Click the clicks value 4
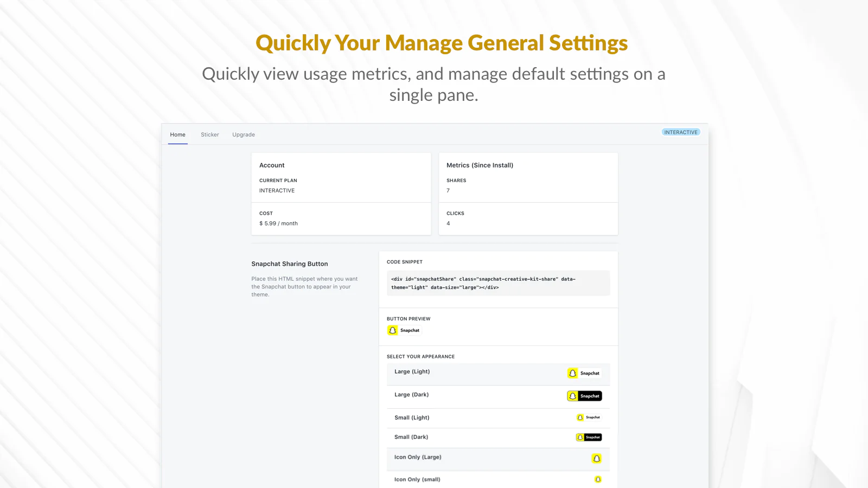The height and width of the screenshot is (488, 868). [x=448, y=223]
